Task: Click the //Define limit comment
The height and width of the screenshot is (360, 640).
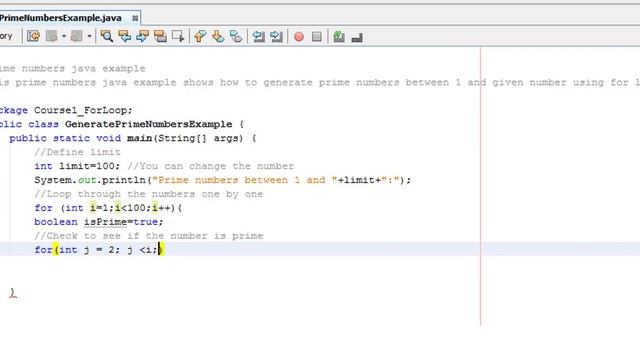Action: pyautogui.click(x=77, y=152)
